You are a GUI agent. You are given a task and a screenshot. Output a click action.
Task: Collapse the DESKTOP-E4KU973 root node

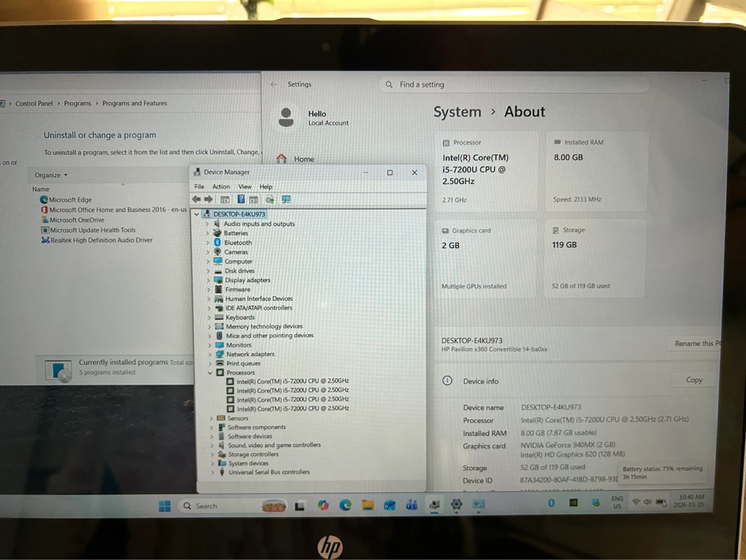point(196,214)
